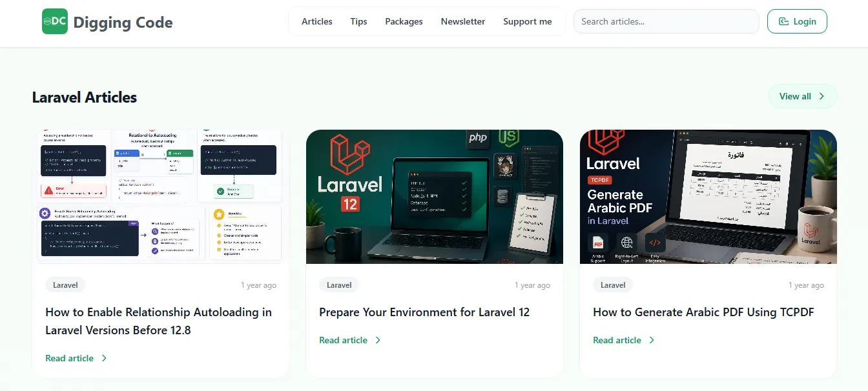Open title How to Generate Arabic PDF Using TCPDF

point(703,312)
